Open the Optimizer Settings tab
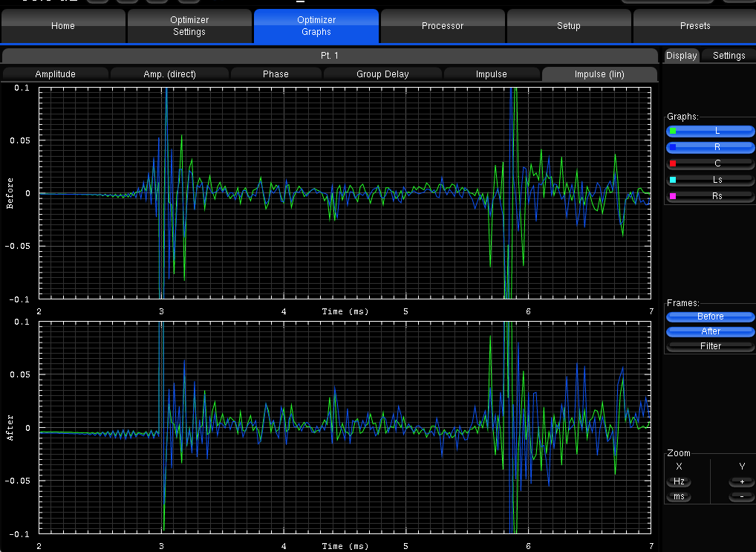Image resolution: width=756 pixels, height=552 pixels. click(189, 26)
